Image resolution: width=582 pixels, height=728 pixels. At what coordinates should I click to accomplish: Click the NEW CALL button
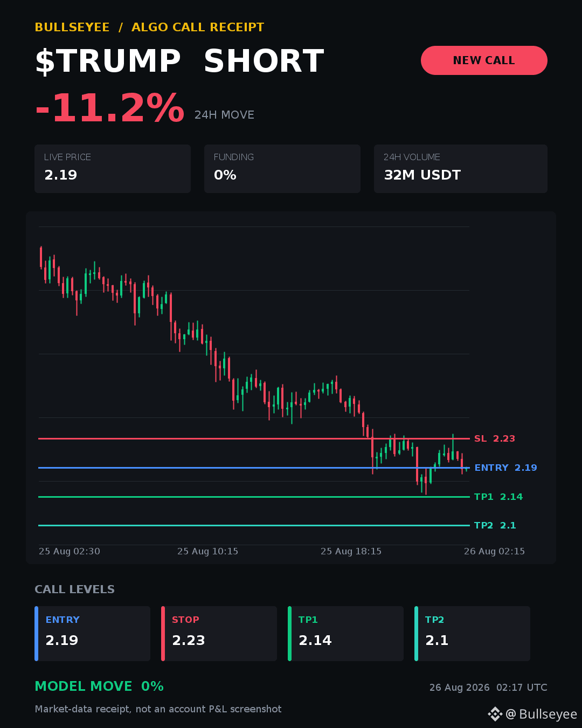click(x=484, y=60)
